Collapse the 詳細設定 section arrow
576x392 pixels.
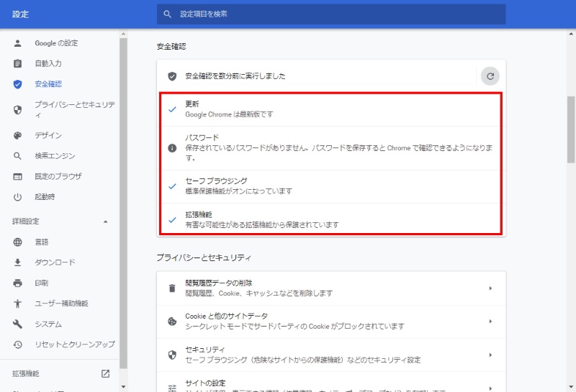point(105,222)
